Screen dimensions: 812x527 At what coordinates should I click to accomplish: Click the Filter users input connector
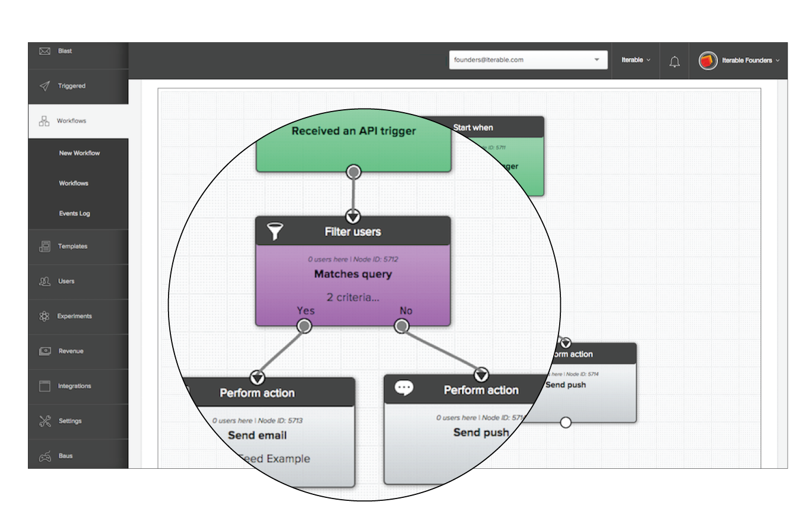pyautogui.click(x=353, y=217)
